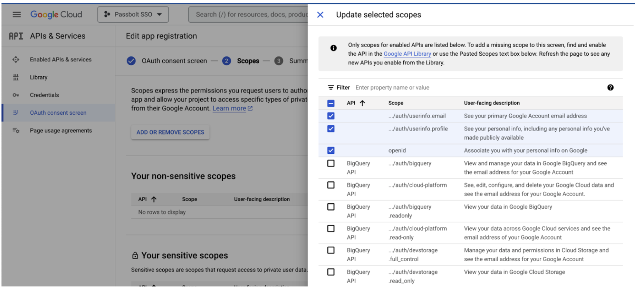Open the Passbolt SSO project selector
The width and height of the screenshot is (644, 293).
[x=133, y=15]
